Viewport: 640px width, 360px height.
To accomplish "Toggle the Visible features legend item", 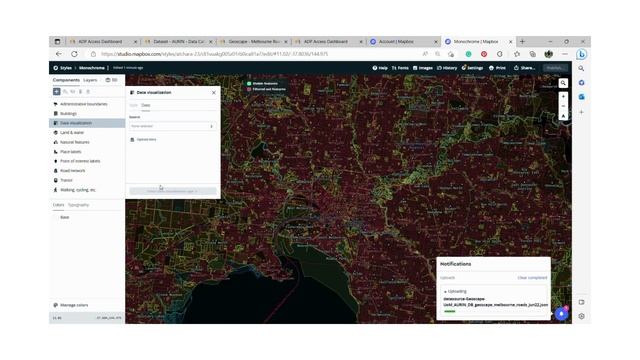I will click(262, 84).
